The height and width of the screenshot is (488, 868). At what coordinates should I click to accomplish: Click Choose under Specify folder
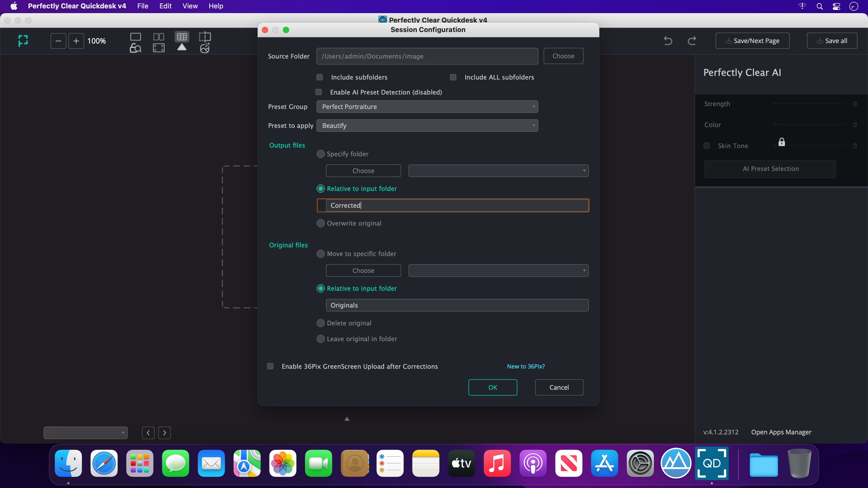(363, 171)
